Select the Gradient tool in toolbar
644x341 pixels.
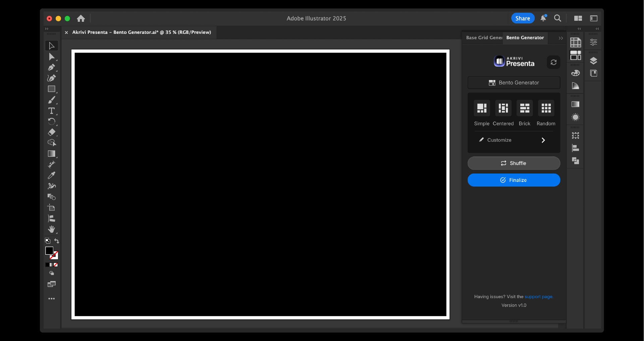(x=52, y=154)
